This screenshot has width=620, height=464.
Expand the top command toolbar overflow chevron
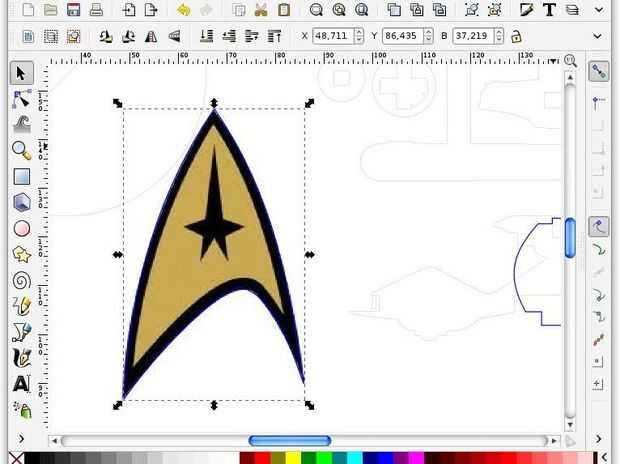(x=599, y=9)
